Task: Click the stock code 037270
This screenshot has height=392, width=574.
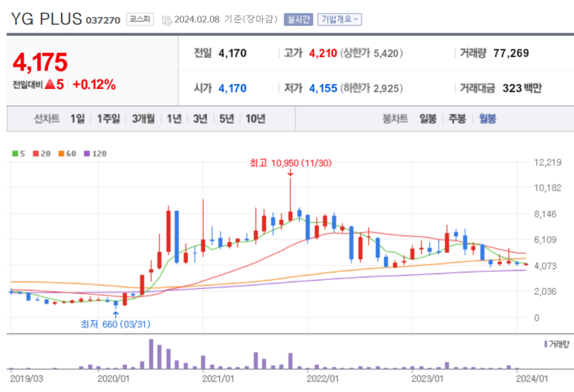Action: (103, 21)
